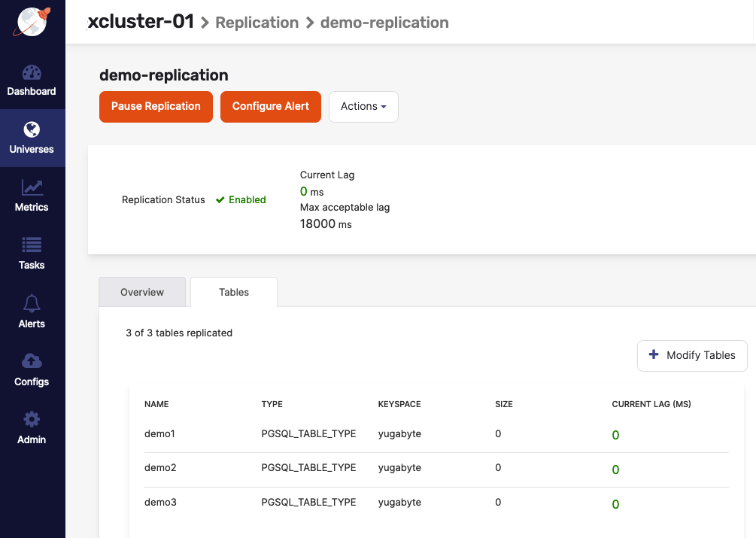Image resolution: width=756 pixels, height=538 pixels.
Task: Go to xcluster-01 in the breadcrumb
Action: (x=141, y=22)
